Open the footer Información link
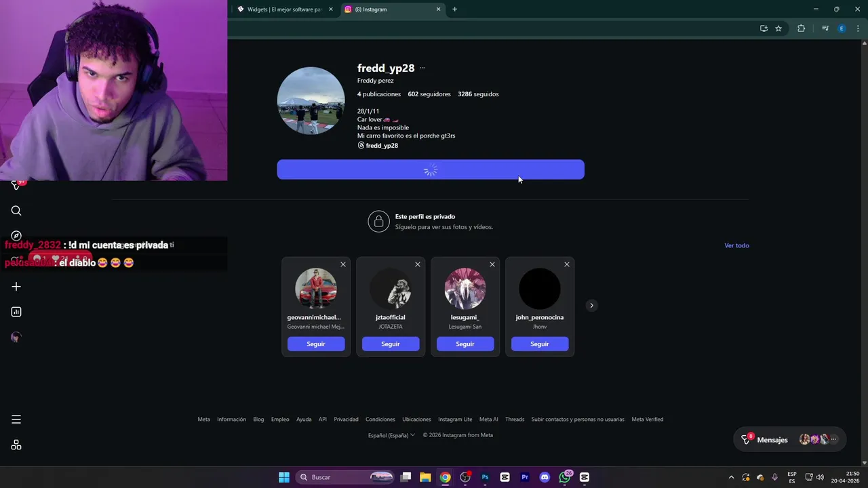Viewport: 868px width, 488px height. coord(231,420)
